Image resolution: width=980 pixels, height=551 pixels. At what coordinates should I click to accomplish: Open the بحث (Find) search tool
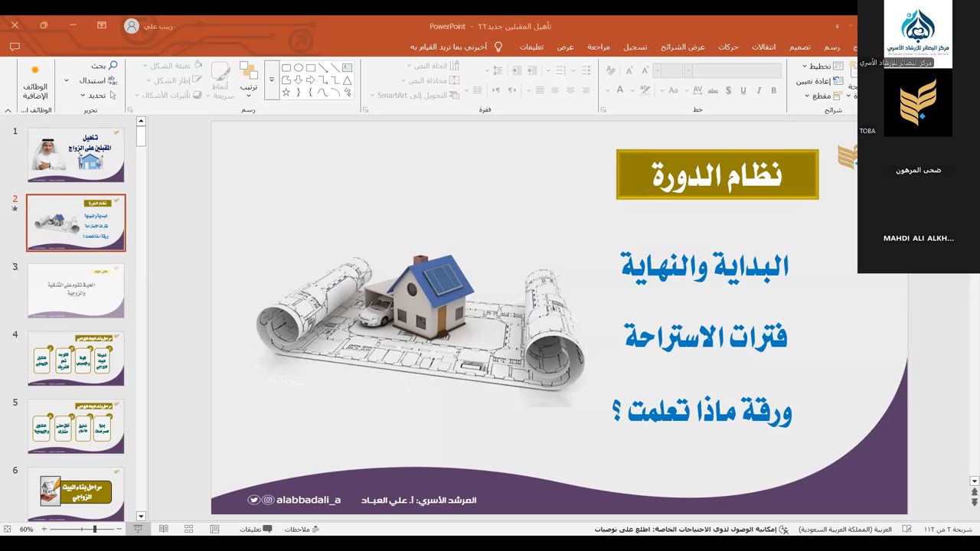(103, 66)
